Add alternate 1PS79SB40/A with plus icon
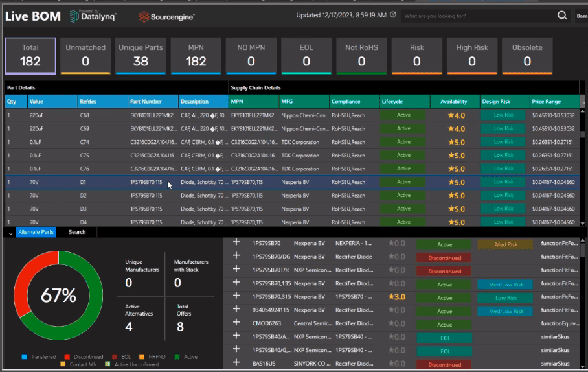 coord(236,336)
